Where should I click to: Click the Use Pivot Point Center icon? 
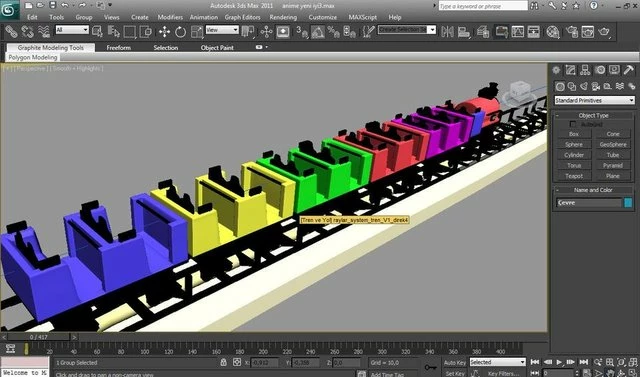[247, 31]
